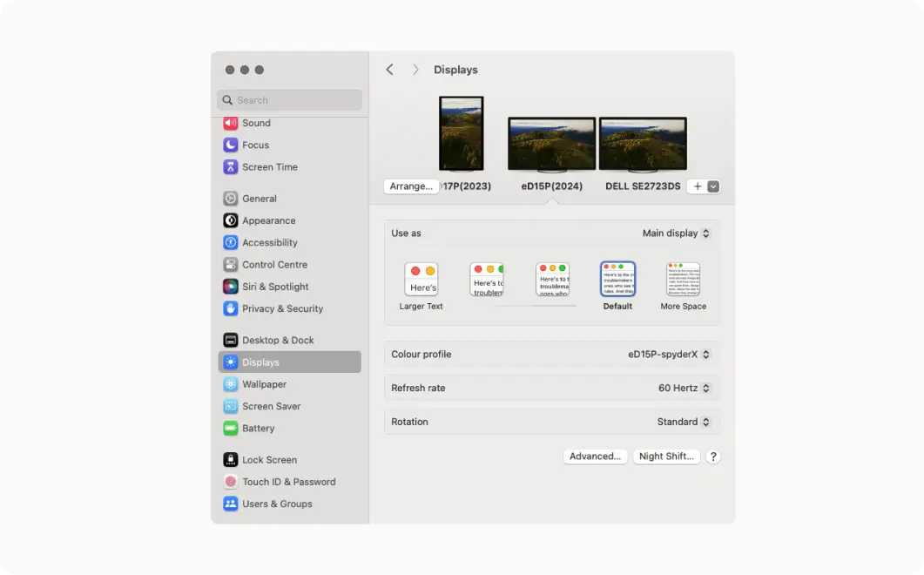Go forward with the right chevron
Screen dimensions: 924x575
click(415, 70)
